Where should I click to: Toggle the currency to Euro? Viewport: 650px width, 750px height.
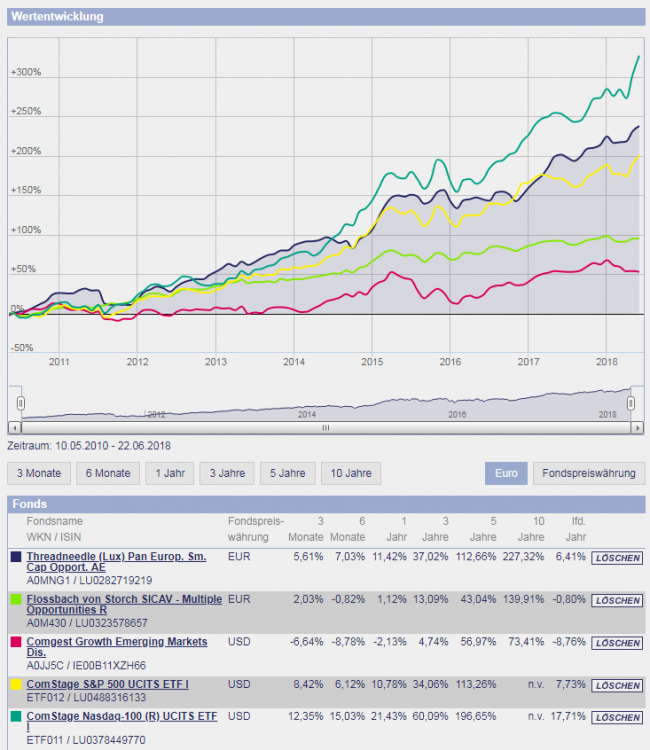tap(504, 473)
